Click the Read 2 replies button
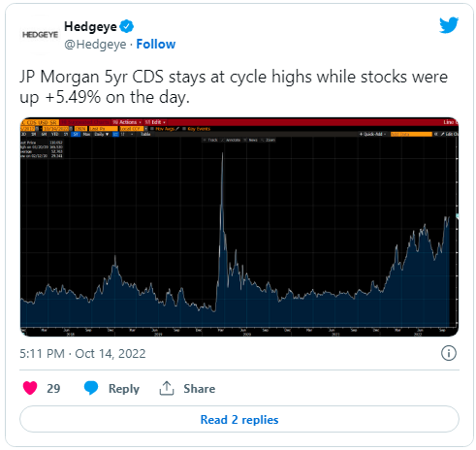This screenshot has height=450, width=476. click(239, 419)
